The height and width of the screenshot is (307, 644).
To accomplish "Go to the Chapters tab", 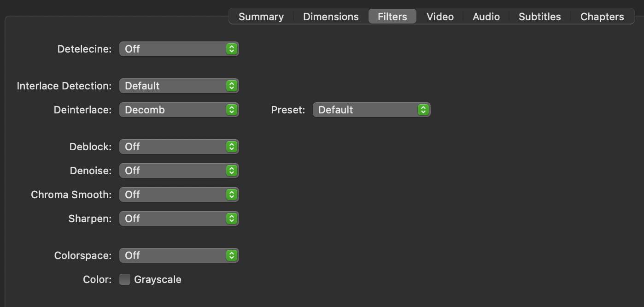I will [602, 16].
